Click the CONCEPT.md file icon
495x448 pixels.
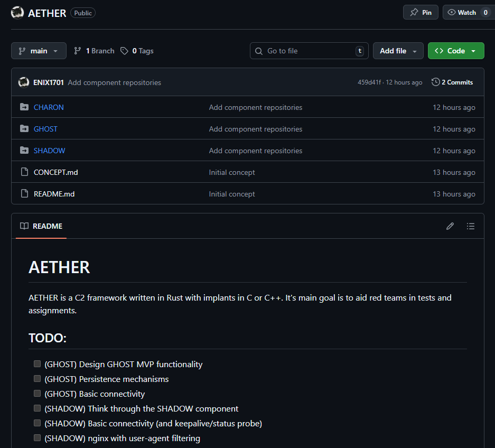[24, 172]
